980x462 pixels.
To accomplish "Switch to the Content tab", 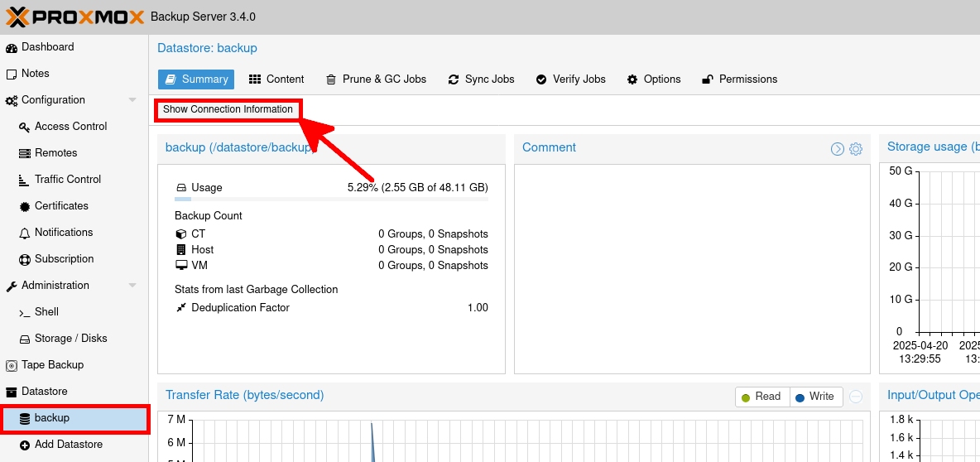I will 276,79.
